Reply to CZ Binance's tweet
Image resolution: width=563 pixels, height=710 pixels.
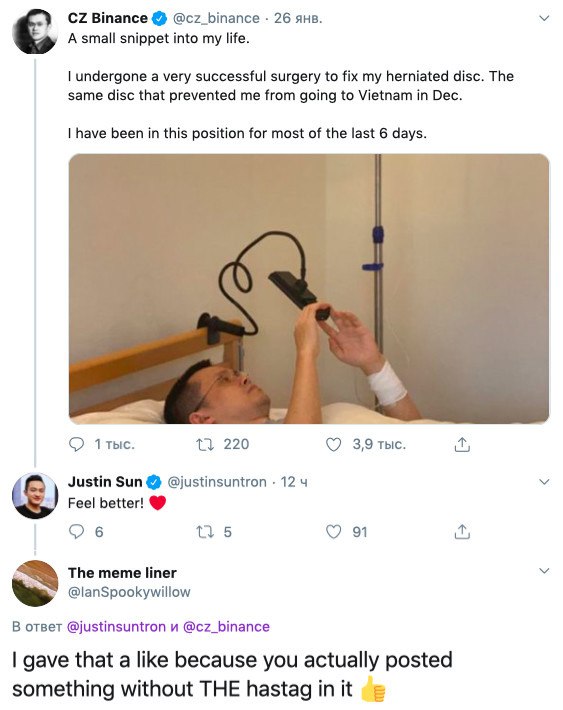(x=76, y=444)
